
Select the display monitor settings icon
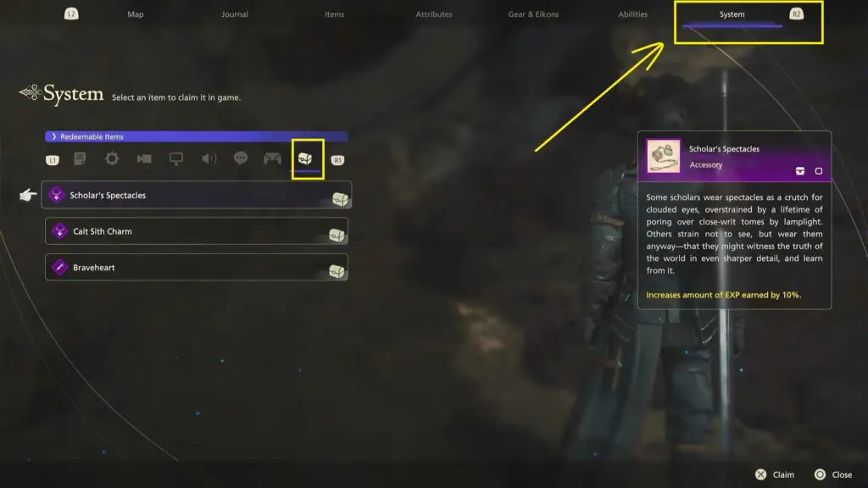tap(176, 158)
